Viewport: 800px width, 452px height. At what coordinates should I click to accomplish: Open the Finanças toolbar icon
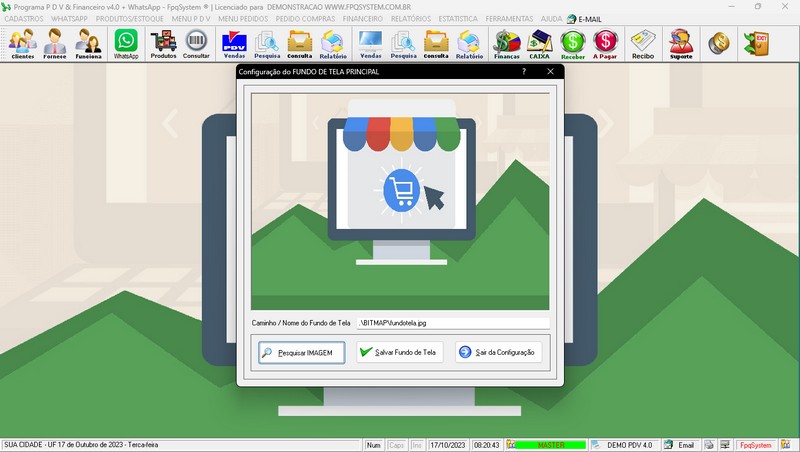click(x=507, y=44)
